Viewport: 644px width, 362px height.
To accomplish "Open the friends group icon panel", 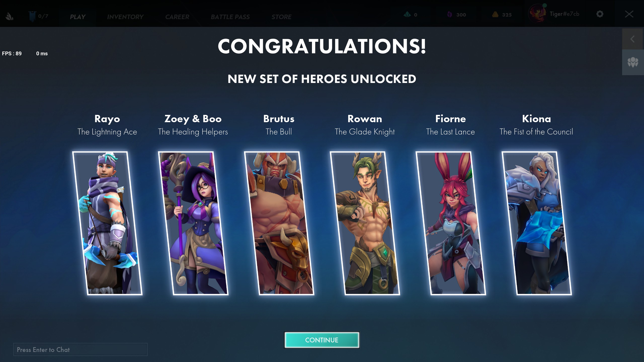I will (x=633, y=62).
